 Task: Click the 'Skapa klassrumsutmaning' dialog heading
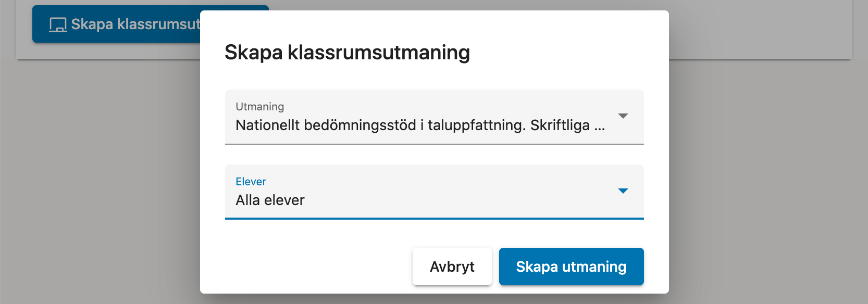pos(347,53)
